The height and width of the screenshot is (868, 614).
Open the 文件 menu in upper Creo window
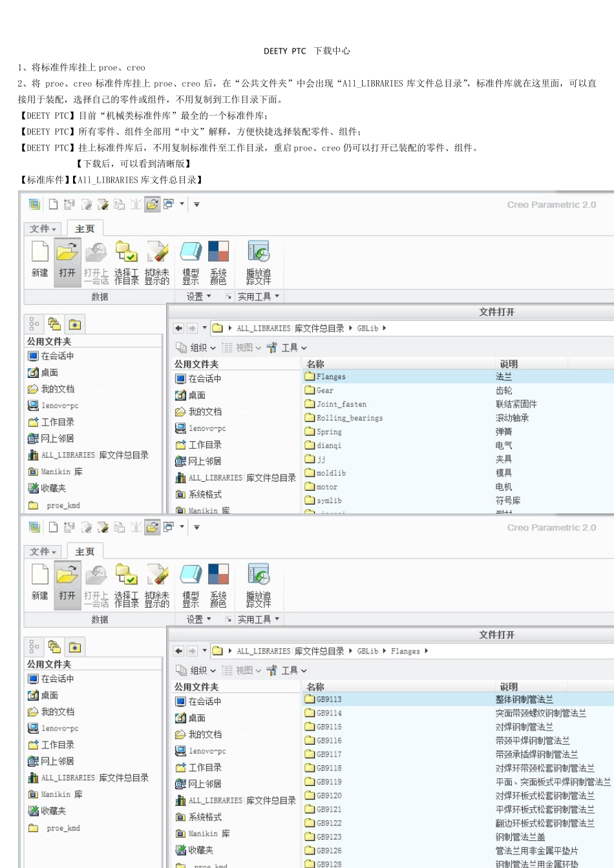[x=43, y=229]
